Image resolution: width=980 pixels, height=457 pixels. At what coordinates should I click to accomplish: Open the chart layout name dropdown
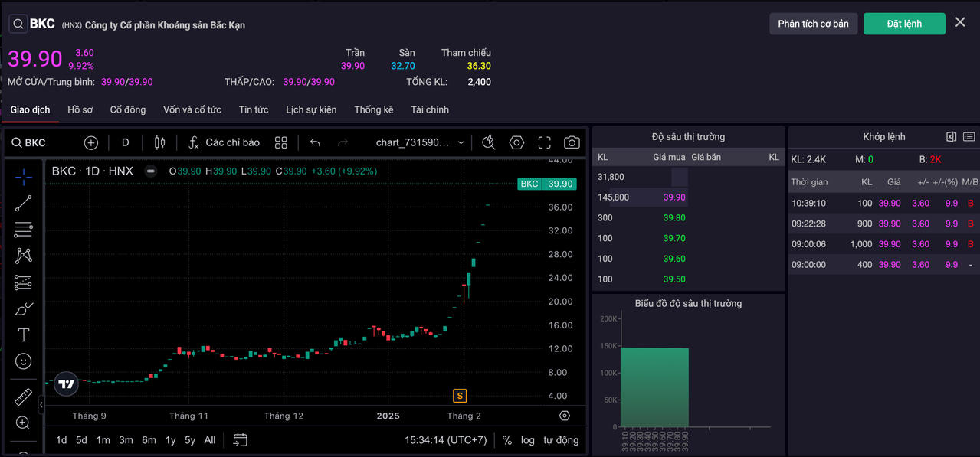coord(420,142)
